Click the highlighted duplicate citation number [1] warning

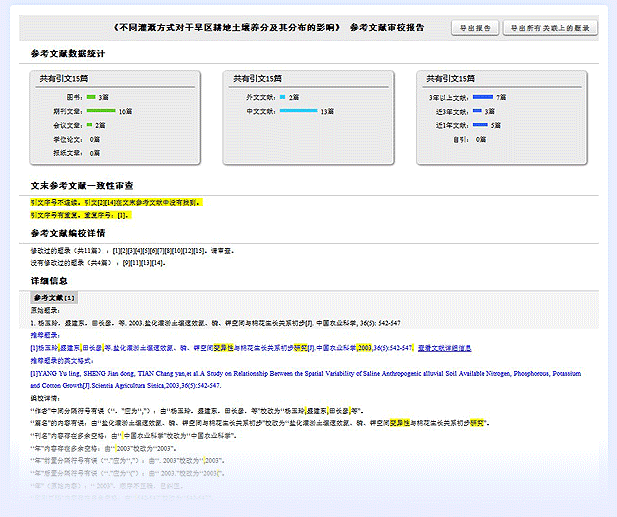pos(81,215)
